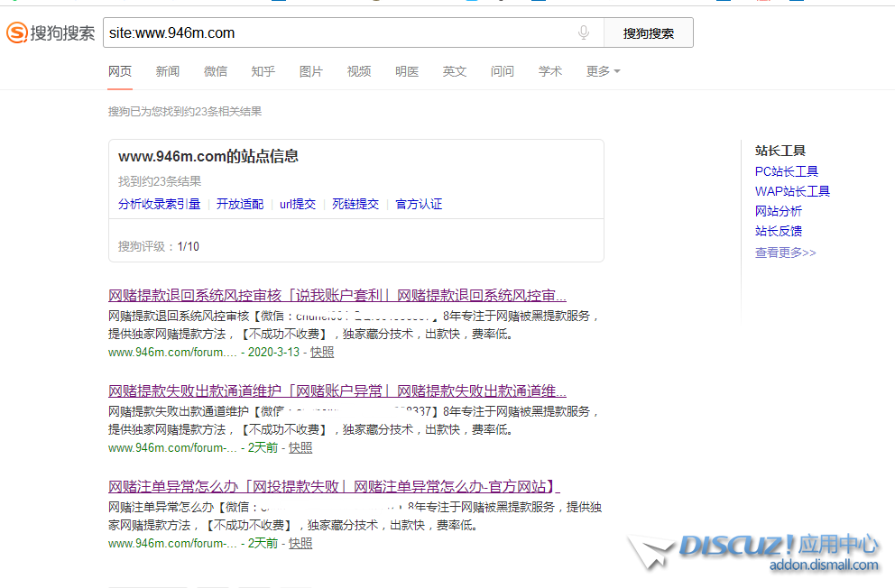Open the 学术 search tab
Screen dimensions: 895x588
click(550, 71)
